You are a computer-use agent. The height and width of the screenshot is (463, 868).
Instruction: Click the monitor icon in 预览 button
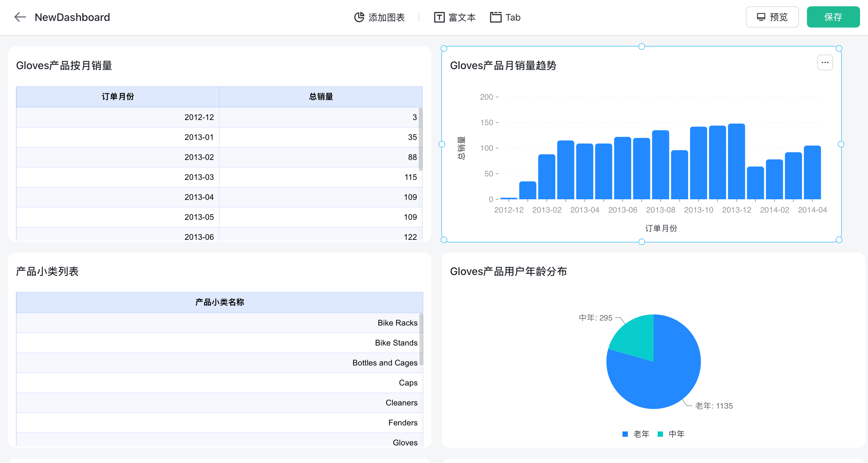(x=761, y=17)
